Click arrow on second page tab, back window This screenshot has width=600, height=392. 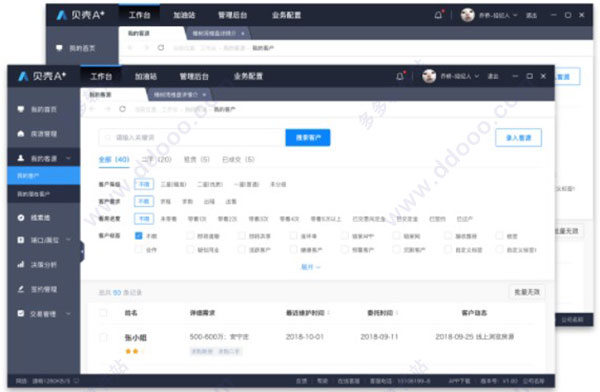(243, 33)
